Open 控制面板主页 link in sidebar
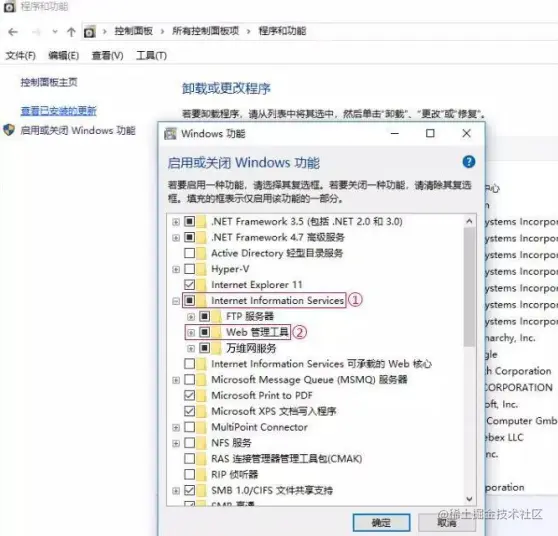This screenshot has height=536, width=558. pos(49,82)
